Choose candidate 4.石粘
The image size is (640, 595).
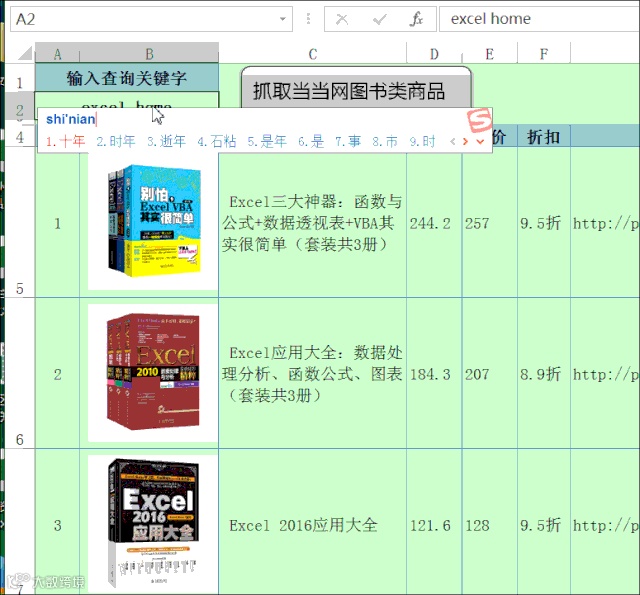217,141
